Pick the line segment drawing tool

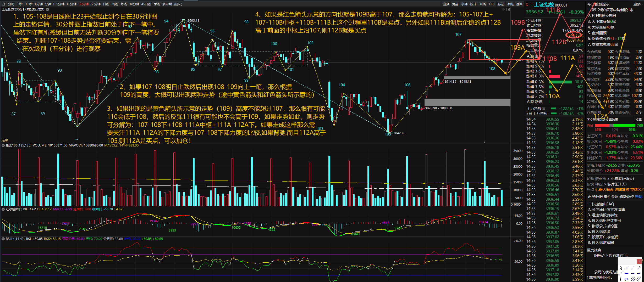(x=627, y=268)
